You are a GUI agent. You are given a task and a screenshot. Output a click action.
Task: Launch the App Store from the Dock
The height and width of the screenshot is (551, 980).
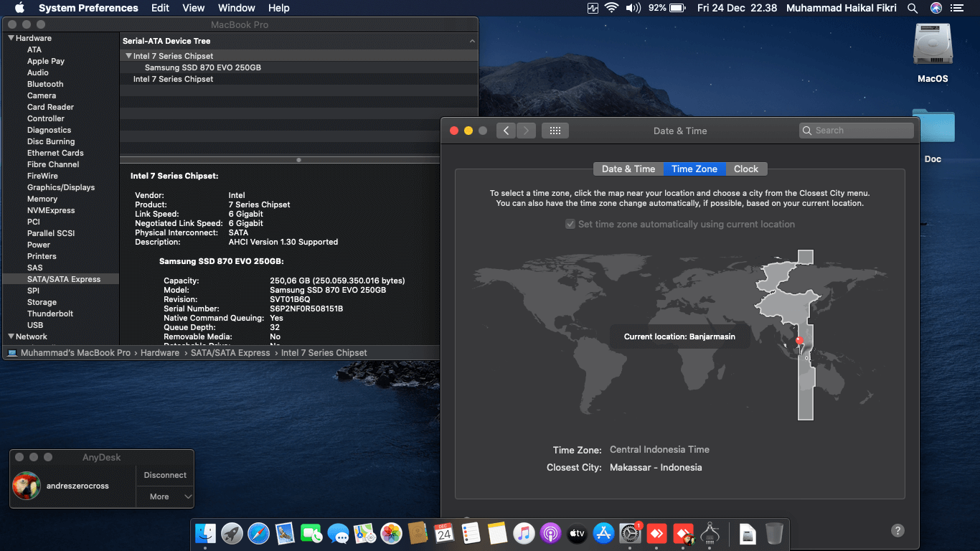(603, 533)
